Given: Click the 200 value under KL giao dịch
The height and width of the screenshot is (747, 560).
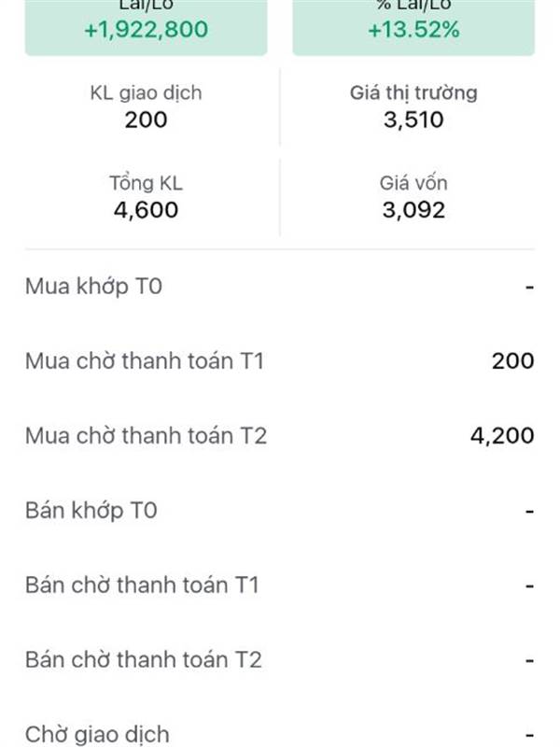Looking at the screenshot, I should point(146,120).
